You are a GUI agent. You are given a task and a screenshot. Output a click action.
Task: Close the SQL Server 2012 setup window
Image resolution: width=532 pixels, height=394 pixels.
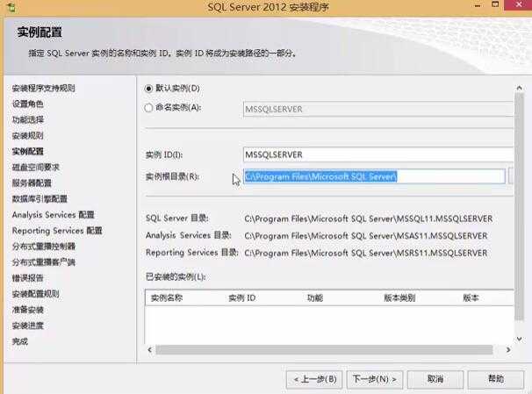(519, 4)
